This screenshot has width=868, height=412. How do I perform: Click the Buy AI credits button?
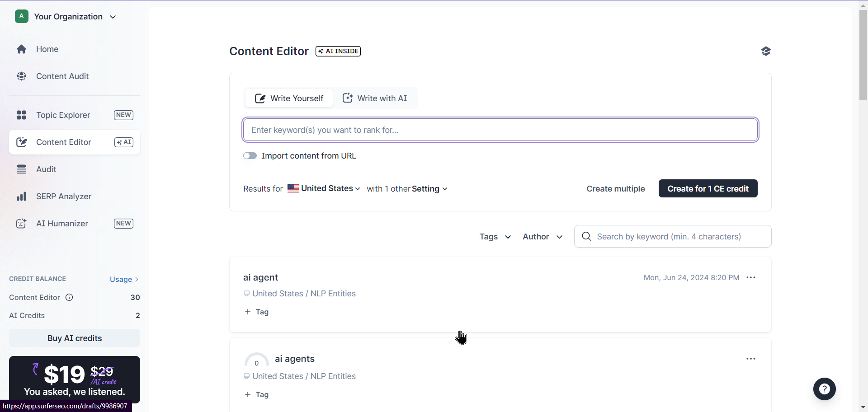(74, 337)
